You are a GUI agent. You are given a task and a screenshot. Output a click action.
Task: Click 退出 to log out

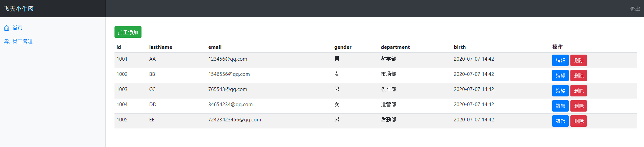tap(635, 9)
